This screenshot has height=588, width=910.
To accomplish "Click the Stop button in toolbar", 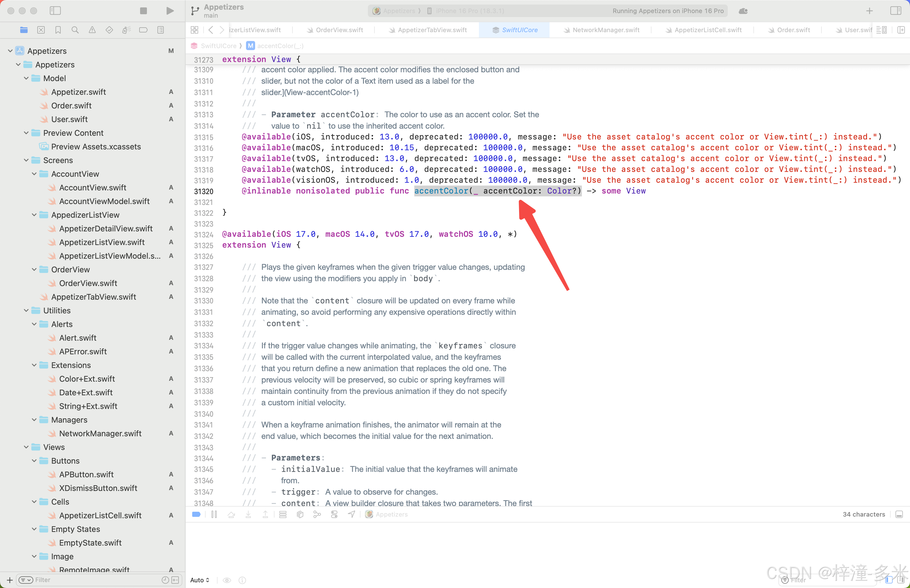I will pos(144,11).
